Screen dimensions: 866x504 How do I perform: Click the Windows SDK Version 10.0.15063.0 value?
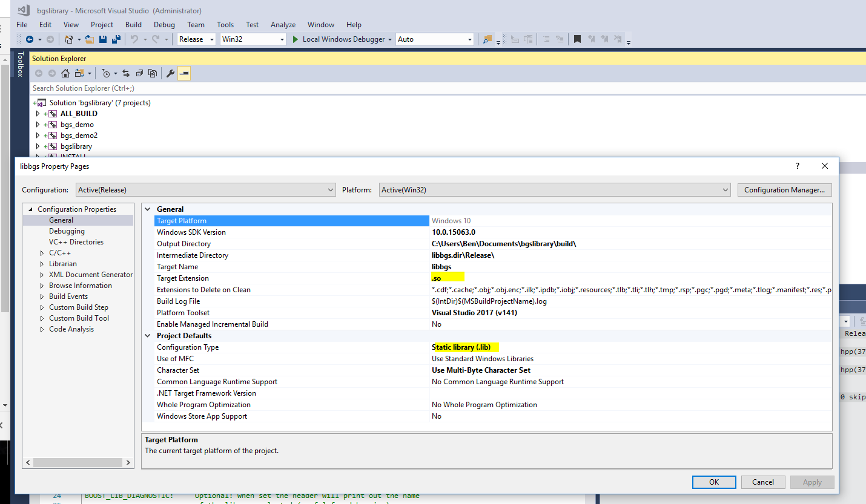[453, 232]
